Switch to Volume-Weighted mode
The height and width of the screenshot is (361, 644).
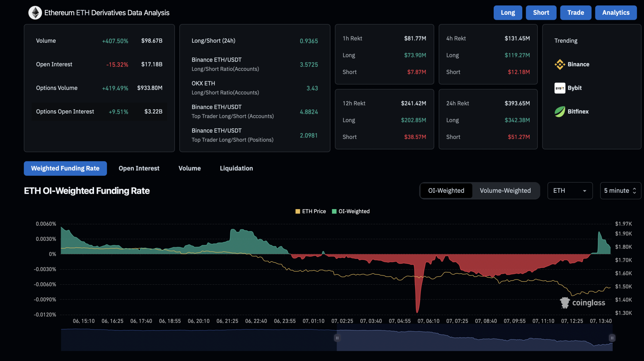coord(505,191)
